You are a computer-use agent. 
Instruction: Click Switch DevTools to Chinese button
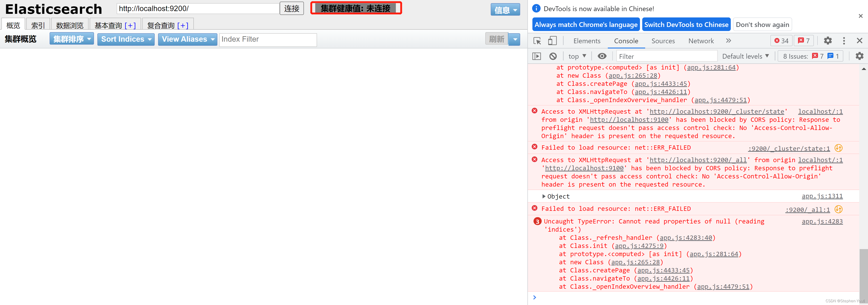686,25
